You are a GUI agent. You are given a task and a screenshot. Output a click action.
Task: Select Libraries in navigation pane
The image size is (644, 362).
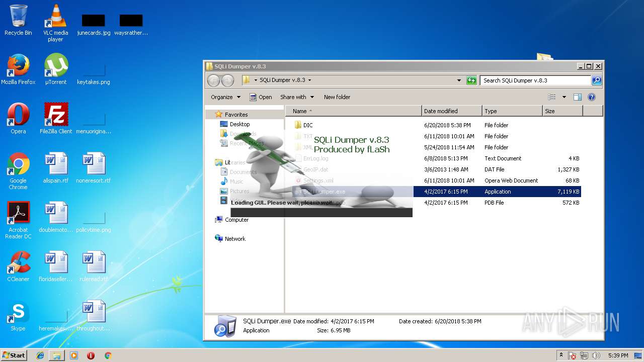230,162
